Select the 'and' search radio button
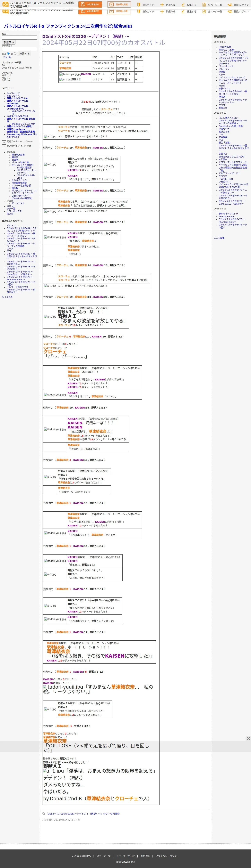The image size is (251, 868). [x=8, y=53]
